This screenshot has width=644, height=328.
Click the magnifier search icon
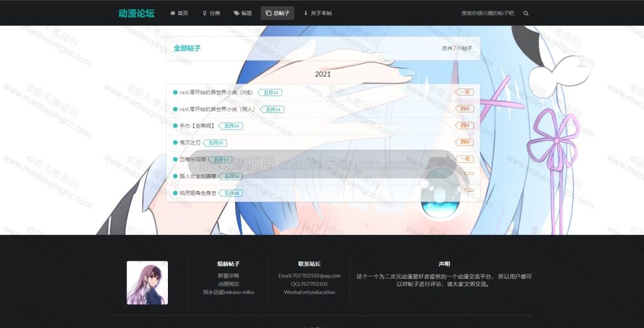tap(526, 13)
